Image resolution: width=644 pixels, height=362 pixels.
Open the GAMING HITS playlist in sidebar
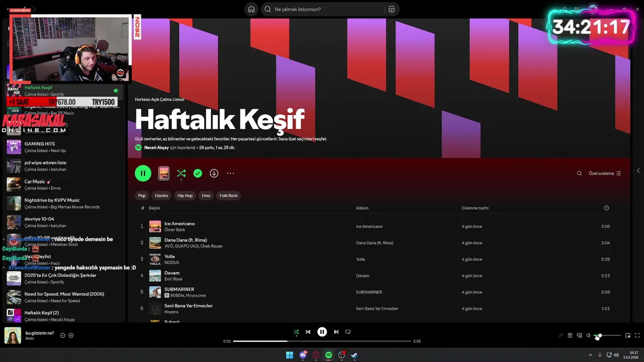pos(64,147)
